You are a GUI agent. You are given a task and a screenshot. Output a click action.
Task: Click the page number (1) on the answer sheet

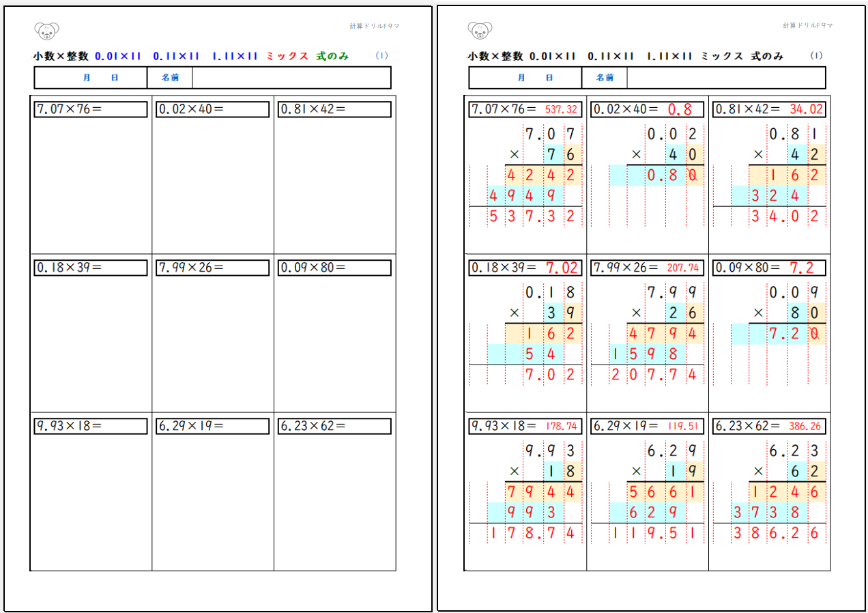[816, 56]
